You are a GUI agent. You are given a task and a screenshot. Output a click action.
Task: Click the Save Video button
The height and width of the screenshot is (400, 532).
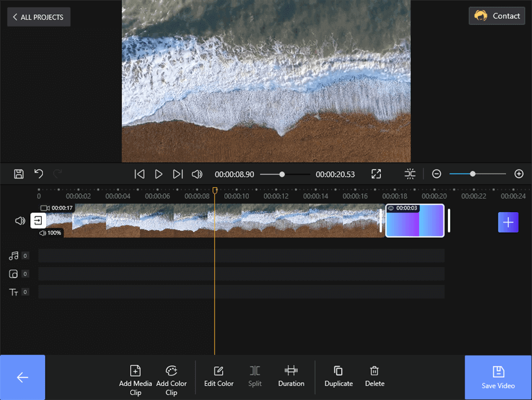(498, 377)
